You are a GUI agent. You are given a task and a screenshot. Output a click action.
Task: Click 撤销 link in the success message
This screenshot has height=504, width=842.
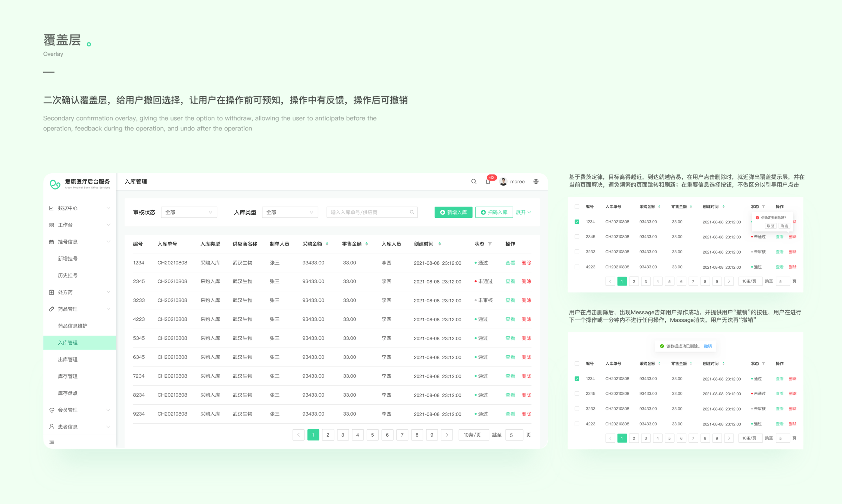[x=708, y=346]
